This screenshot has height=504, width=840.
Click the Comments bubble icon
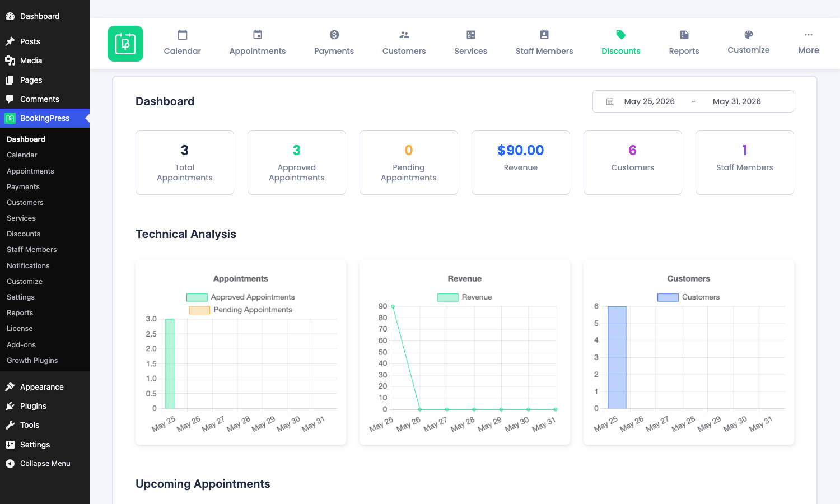[10, 99]
